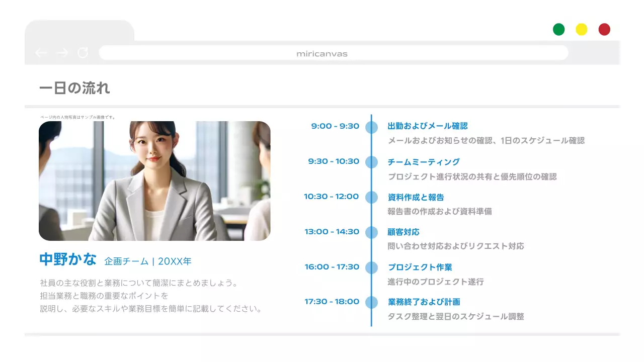Click the timeline dot beside 資料作成と報告
This screenshot has width=644, height=362.
[x=371, y=197]
